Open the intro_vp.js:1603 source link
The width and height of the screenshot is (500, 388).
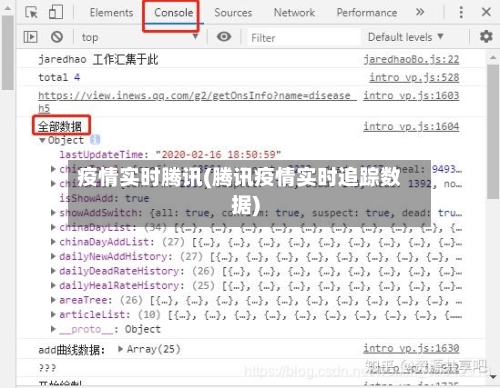[x=411, y=96]
